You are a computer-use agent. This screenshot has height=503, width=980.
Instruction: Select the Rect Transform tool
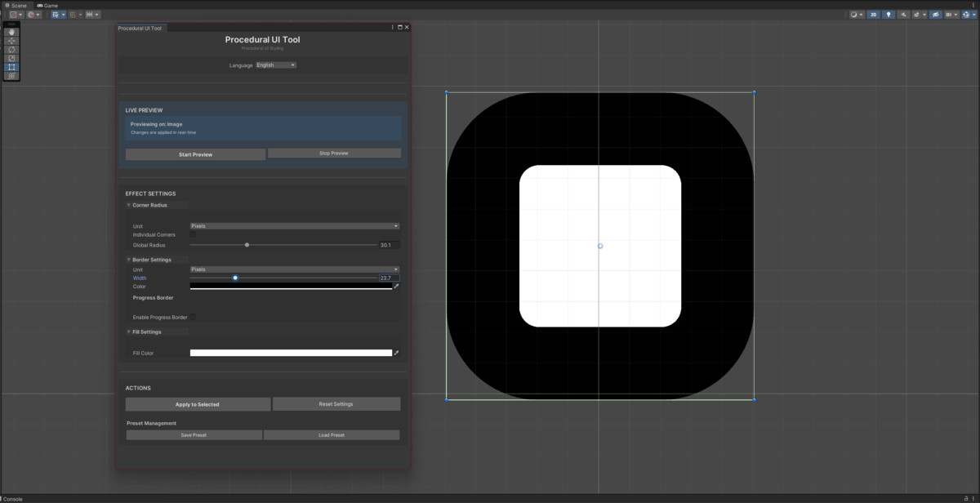[x=11, y=66]
